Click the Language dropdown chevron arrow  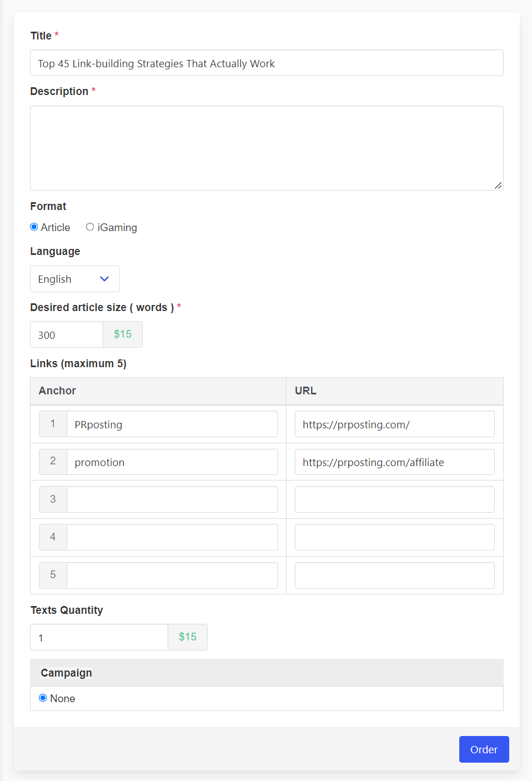104,279
